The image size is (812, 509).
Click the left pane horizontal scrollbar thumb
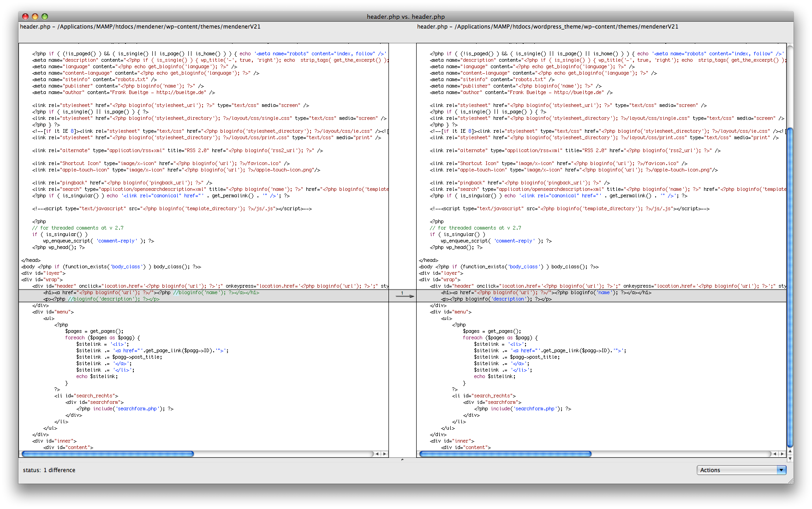(107, 454)
